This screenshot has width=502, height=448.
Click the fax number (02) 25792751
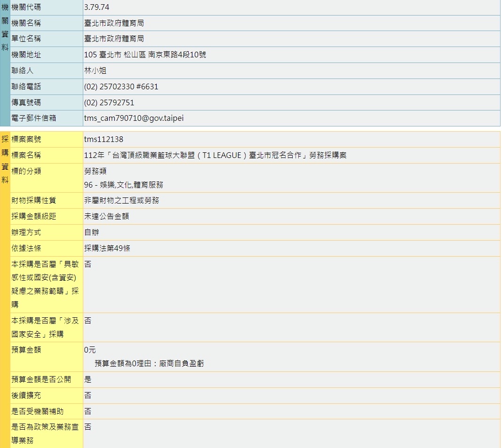click(109, 102)
